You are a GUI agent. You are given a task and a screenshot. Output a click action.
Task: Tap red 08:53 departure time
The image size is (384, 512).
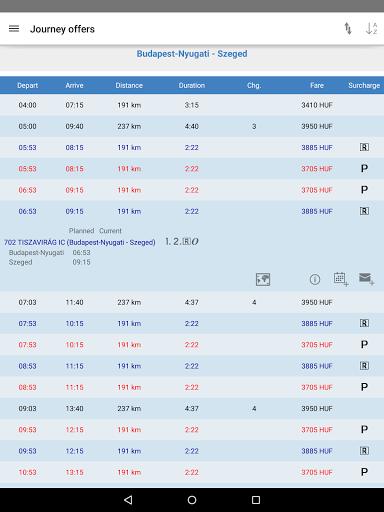27,387
